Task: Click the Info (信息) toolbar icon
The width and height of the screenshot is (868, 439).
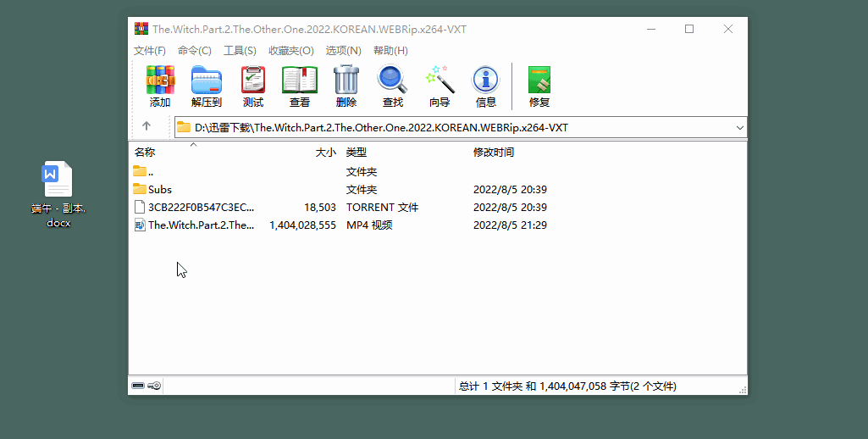Action: [x=485, y=80]
